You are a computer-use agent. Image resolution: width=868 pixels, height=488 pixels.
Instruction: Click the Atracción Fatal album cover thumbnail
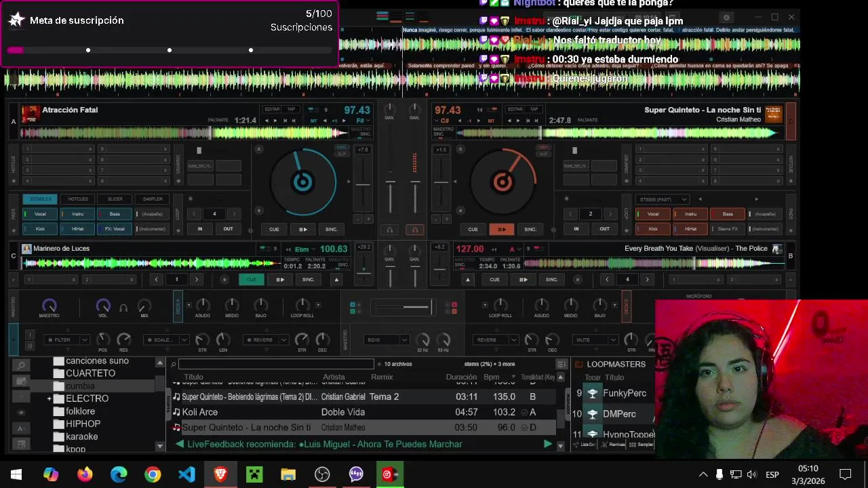[30, 114]
